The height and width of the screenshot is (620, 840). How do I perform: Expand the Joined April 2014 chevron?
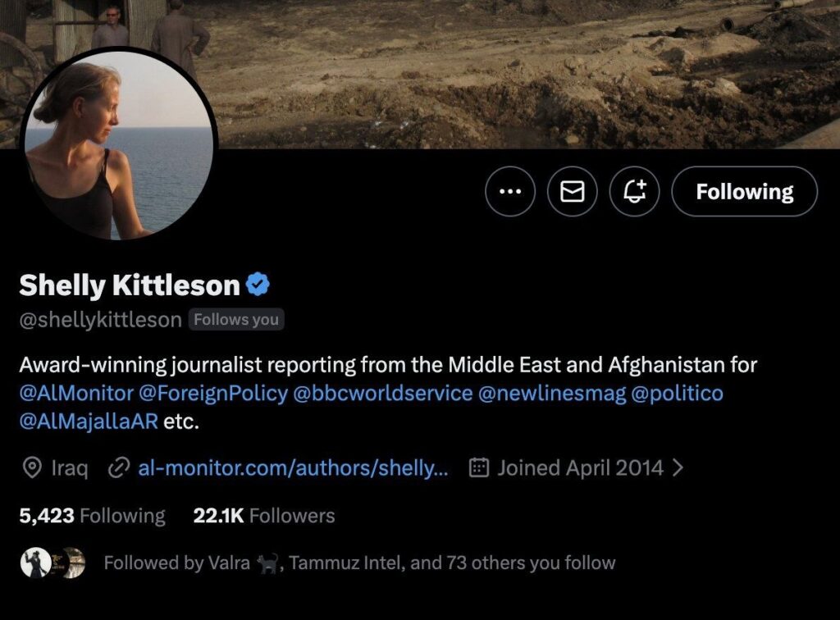(x=678, y=468)
